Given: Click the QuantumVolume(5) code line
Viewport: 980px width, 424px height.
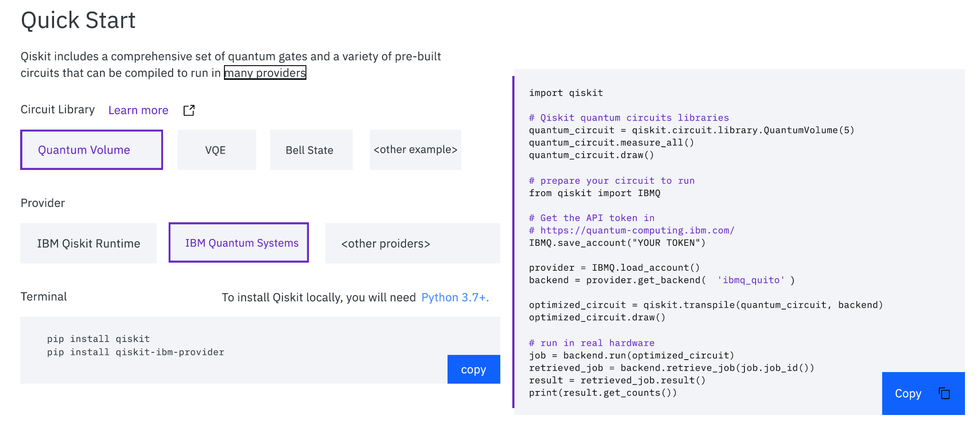Looking at the screenshot, I should click(692, 130).
